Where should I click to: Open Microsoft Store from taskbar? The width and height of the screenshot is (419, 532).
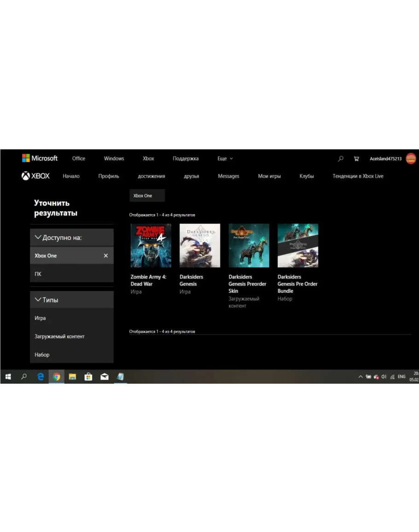coord(88,377)
